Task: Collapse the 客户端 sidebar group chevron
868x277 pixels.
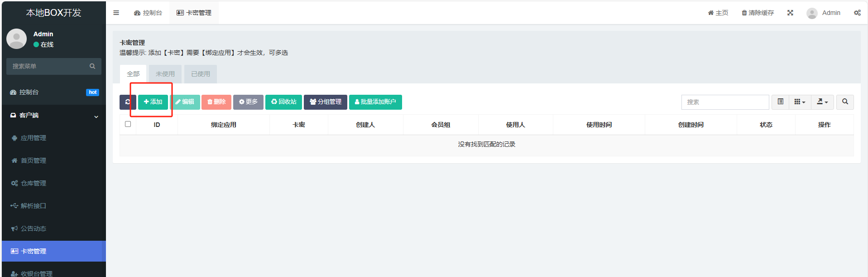Action: (96, 117)
